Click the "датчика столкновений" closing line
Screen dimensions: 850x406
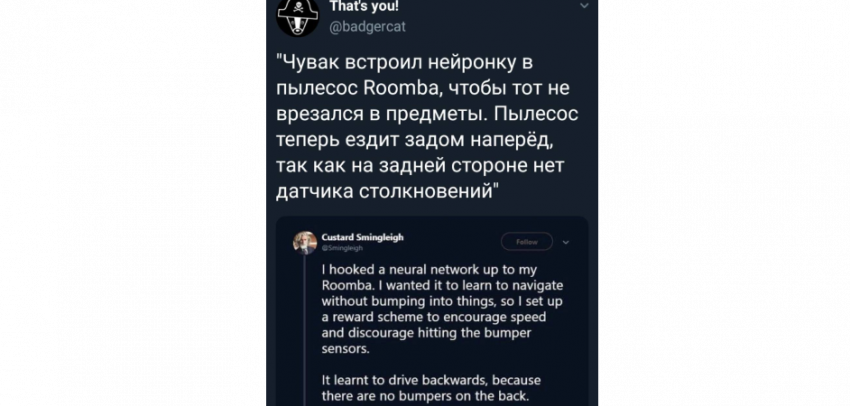coord(385,189)
